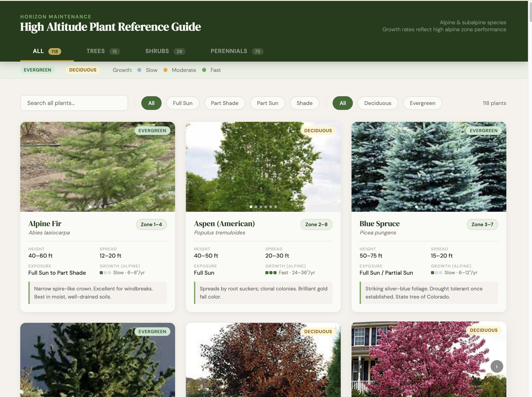This screenshot has height=397, width=532.
Task: Click the Populus tremuloides scientific name
Action: click(220, 233)
